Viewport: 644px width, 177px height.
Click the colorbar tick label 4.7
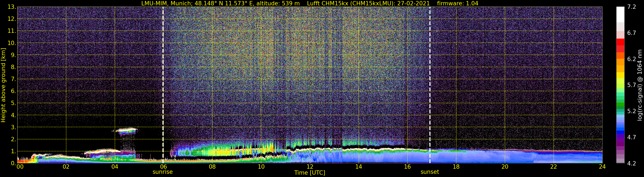click(x=632, y=137)
